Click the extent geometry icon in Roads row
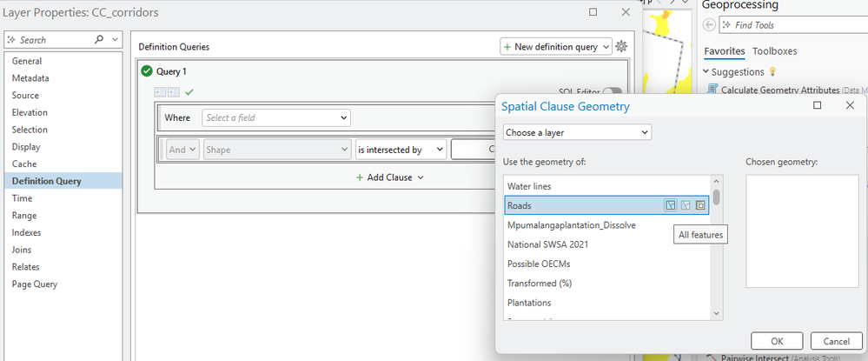The height and width of the screenshot is (361, 868). point(700,205)
